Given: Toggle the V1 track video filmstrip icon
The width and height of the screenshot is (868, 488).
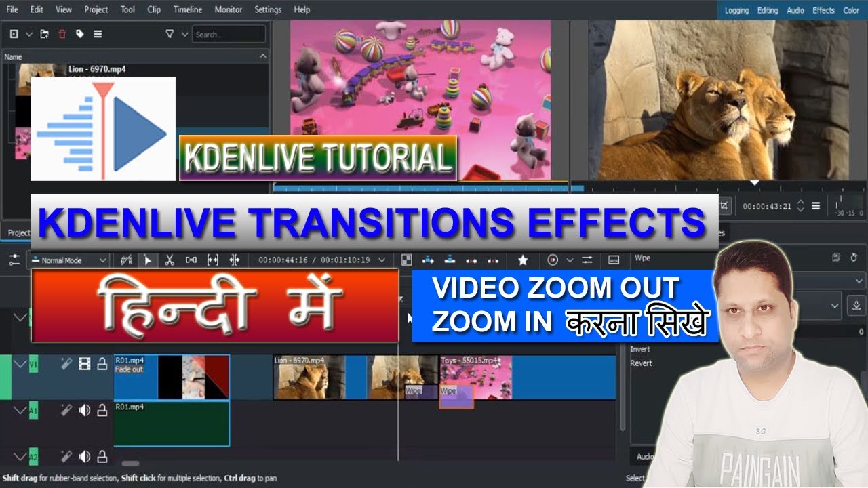Looking at the screenshot, I should pyautogui.click(x=85, y=365).
